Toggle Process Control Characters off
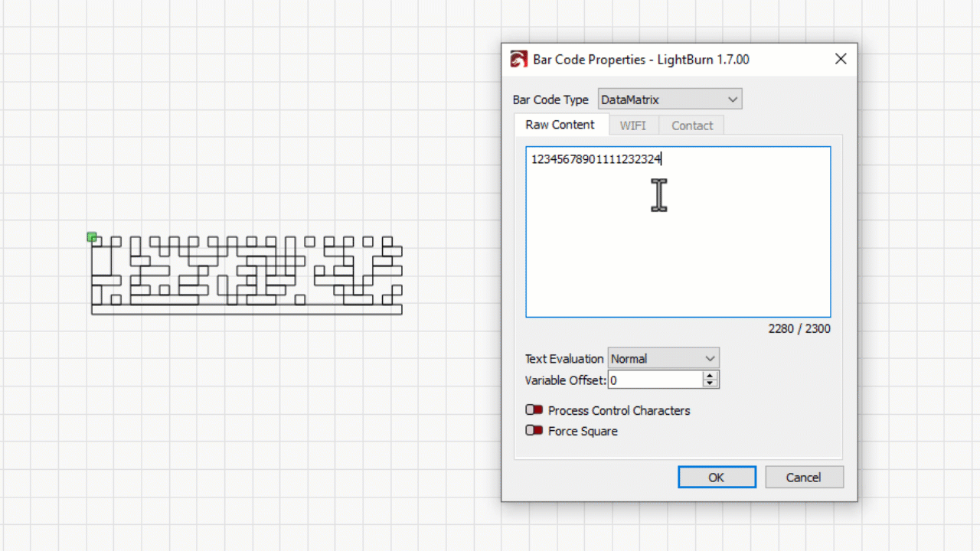 (534, 409)
